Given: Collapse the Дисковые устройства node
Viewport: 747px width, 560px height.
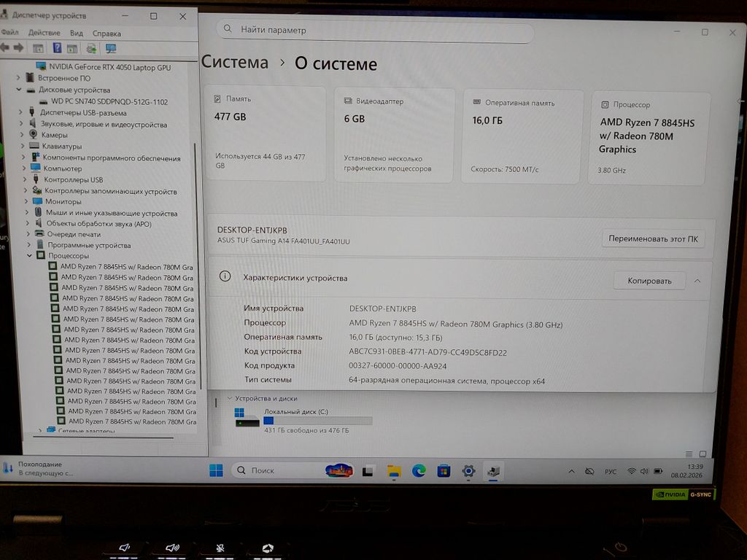Looking at the screenshot, I should pos(20,90).
